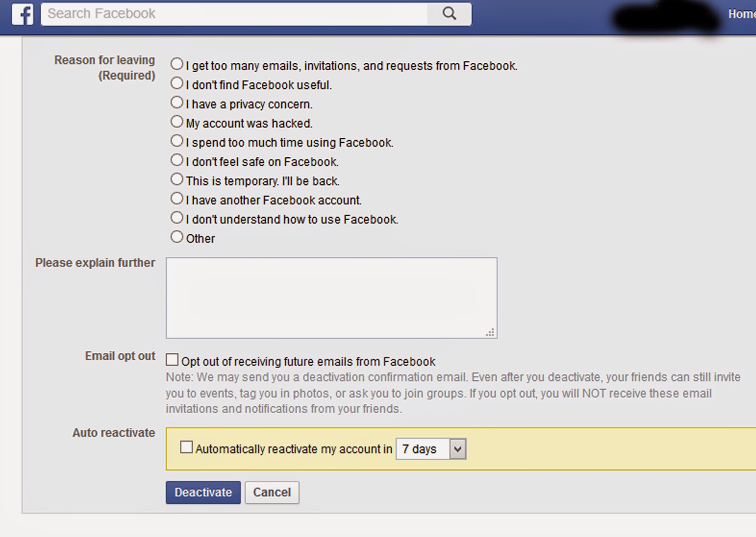Select 'I don't find Facebook useful' option

click(x=177, y=83)
